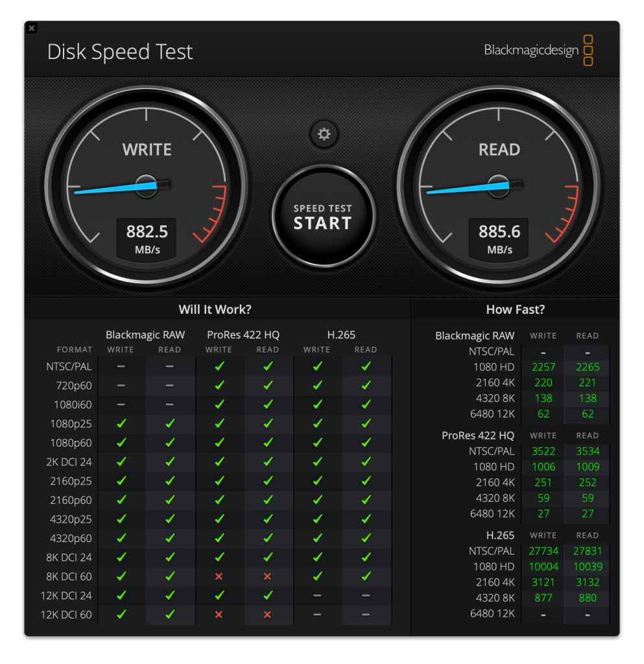This screenshot has width=644, height=664.
Task: Click H.265 write checkmark for 8K DCI 60
Action: click(x=318, y=576)
